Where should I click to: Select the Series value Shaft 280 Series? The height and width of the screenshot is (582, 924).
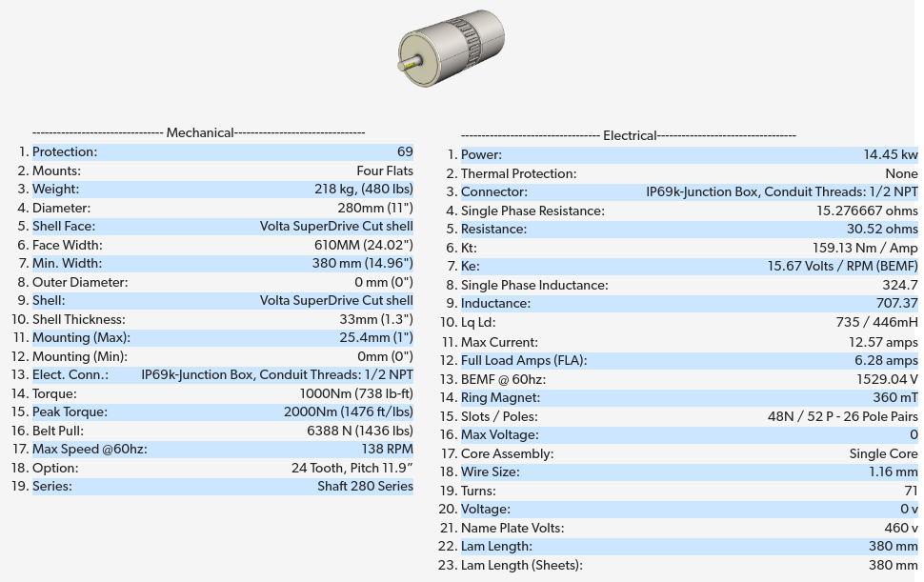tap(365, 487)
